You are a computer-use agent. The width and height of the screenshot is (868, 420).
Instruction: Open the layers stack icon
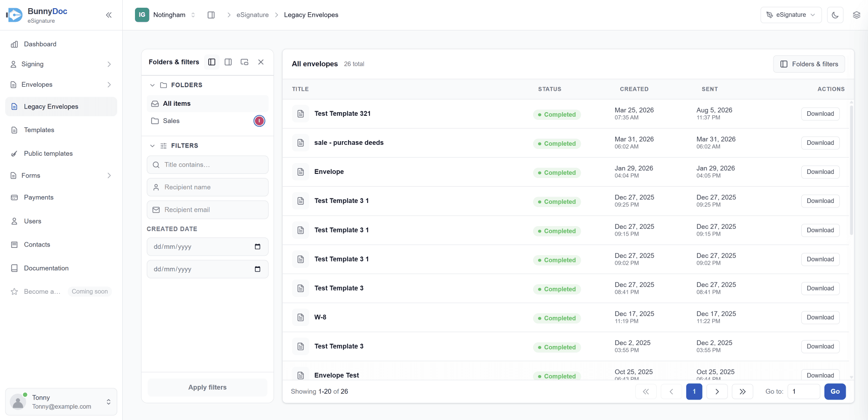pos(857,15)
